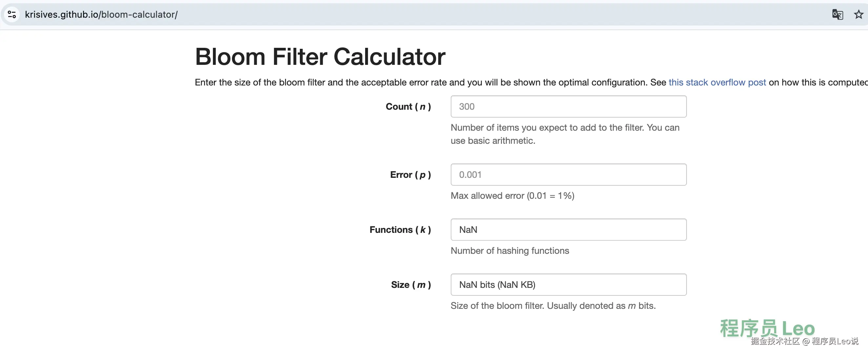
Task: Select the Functions (k) NaN field
Action: [x=568, y=230]
